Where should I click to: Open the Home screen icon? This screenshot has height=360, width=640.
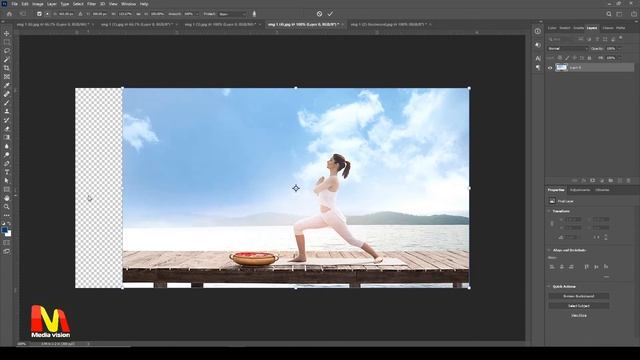pos(9,14)
